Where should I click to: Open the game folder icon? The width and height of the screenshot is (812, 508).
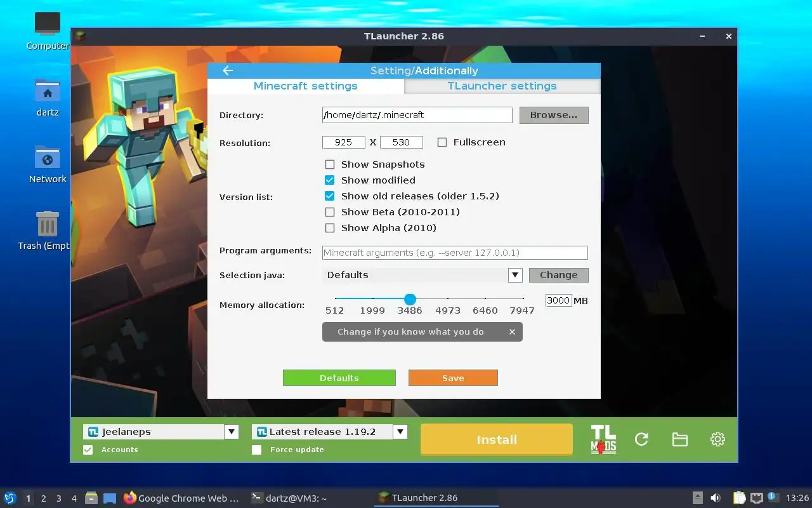[679, 439]
